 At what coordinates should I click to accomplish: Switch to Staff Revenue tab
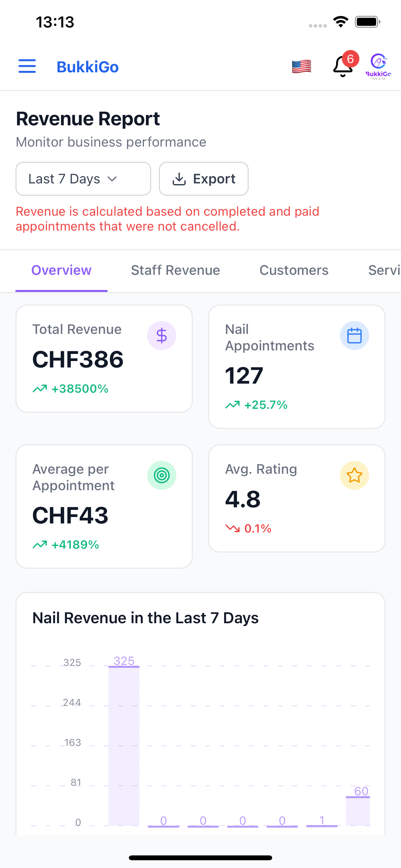pyautogui.click(x=175, y=270)
